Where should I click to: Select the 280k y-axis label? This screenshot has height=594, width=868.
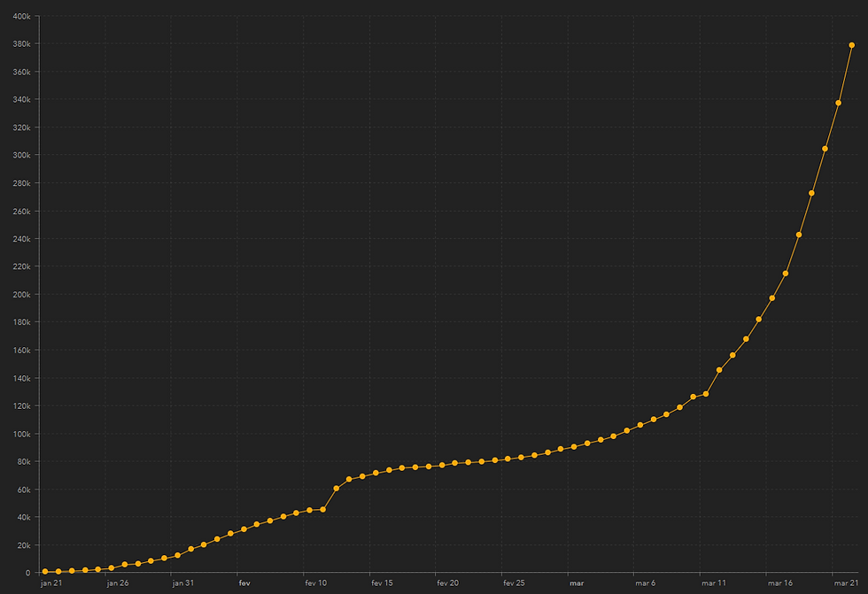[21, 183]
